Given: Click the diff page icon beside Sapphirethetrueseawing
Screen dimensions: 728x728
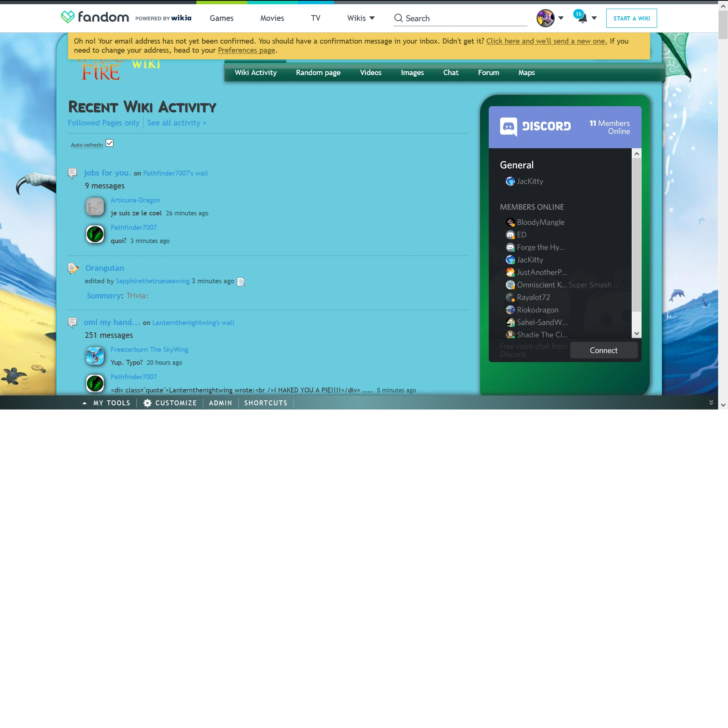Looking at the screenshot, I should (x=241, y=282).
